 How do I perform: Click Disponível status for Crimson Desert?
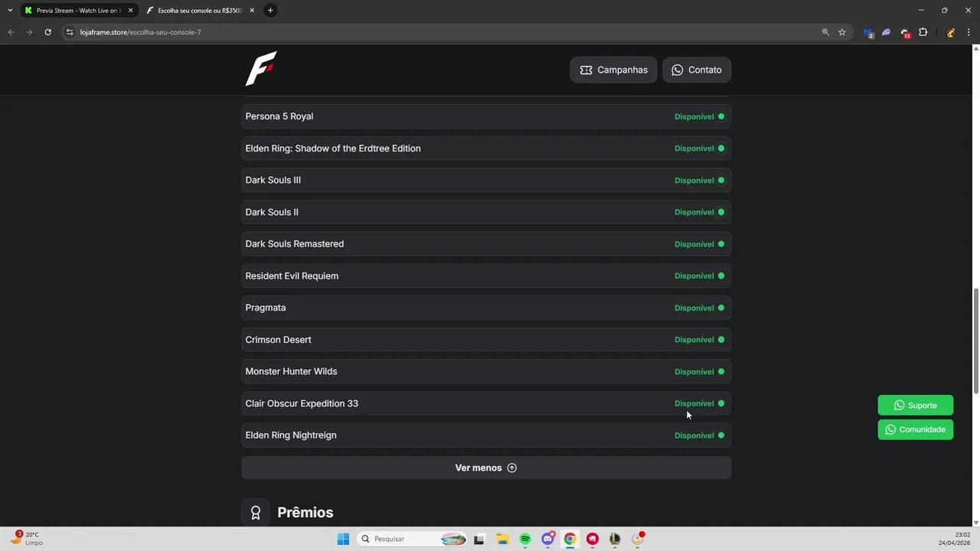pyautogui.click(x=699, y=340)
